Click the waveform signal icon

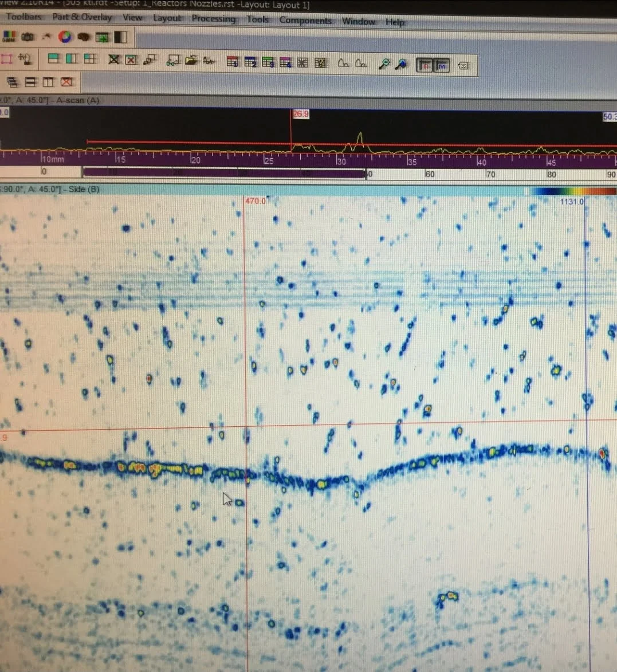[x=209, y=61]
